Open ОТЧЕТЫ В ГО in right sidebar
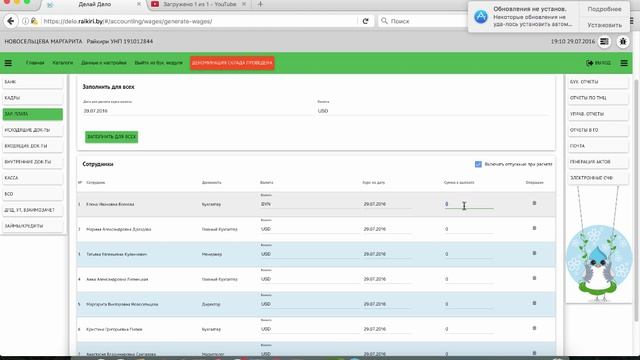This screenshot has width=640, height=360. coord(598,130)
